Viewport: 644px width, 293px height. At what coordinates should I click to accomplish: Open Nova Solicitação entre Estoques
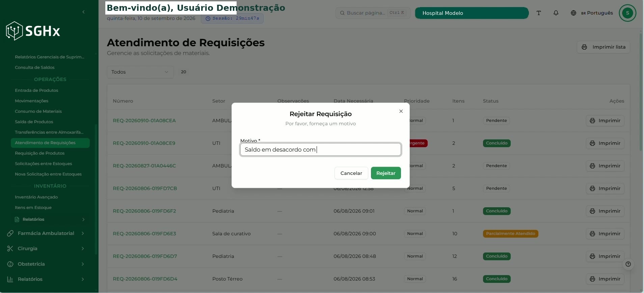[48, 174]
